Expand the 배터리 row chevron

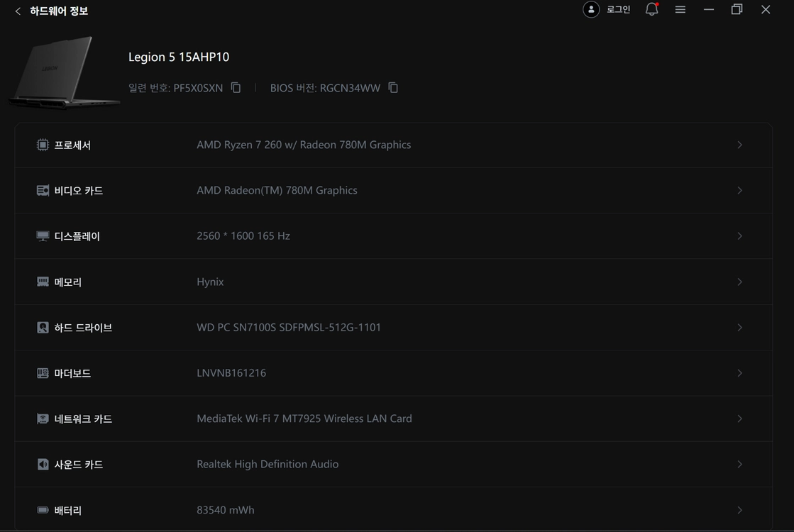(x=740, y=510)
